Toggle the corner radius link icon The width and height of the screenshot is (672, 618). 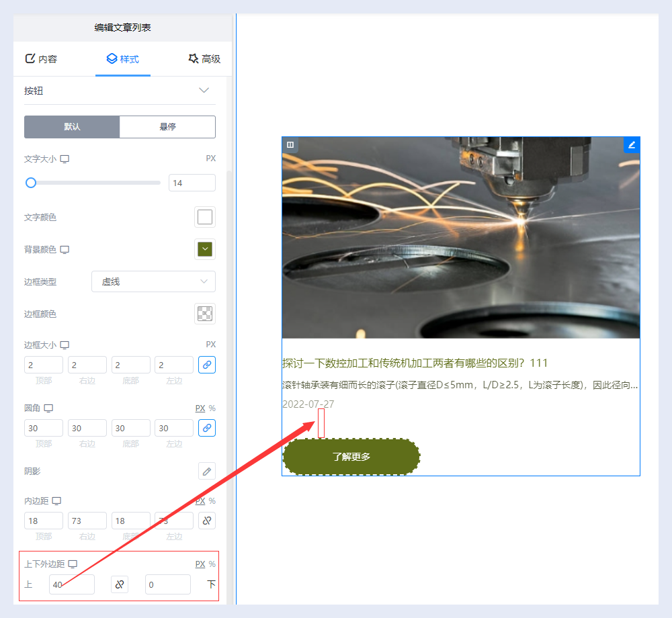coord(207,428)
